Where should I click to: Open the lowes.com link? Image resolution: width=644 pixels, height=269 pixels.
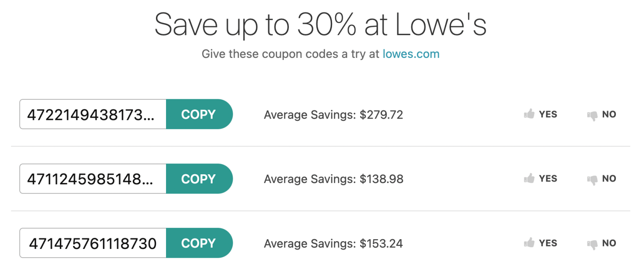pos(411,54)
